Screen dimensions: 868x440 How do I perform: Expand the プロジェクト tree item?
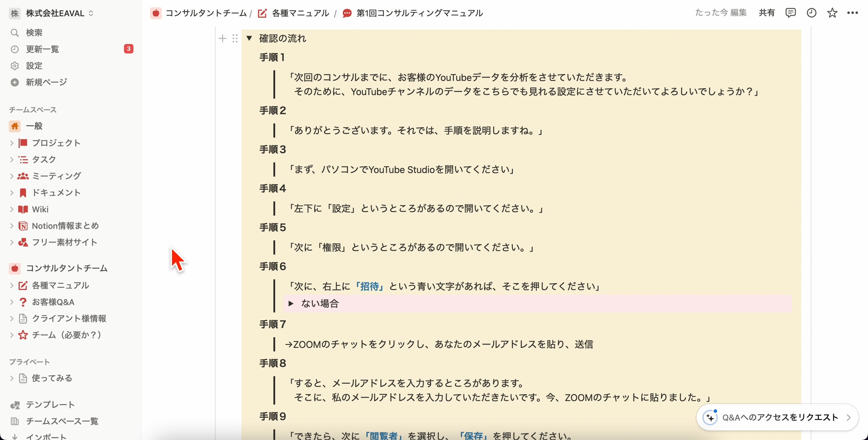pyautogui.click(x=12, y=143)
